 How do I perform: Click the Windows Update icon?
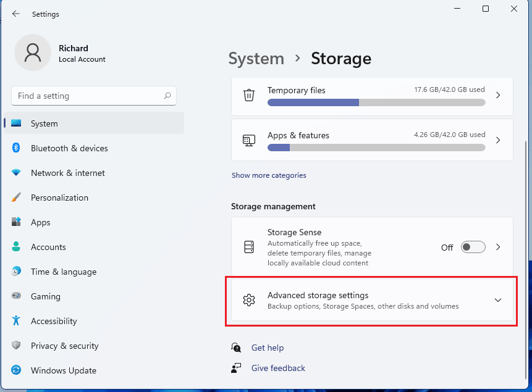(x=16, y=370)
